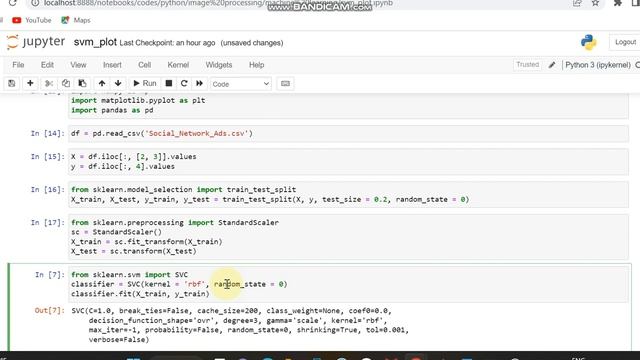Bookmark this page with the star icon
Screen dimensions: 640x360
pyautogui.click(x=595, y=3)
